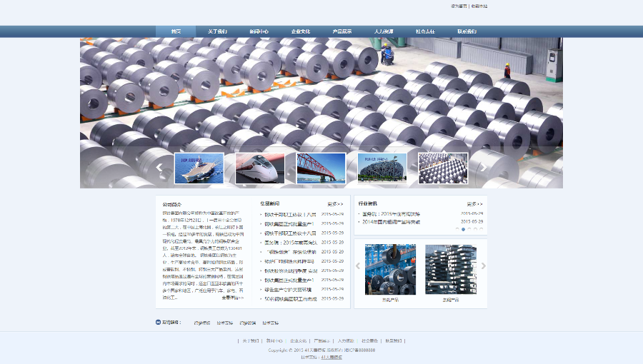This screenshot has width=643, height=364.
Task: Click the caption under the steel bars image
Action: [451, 300]
